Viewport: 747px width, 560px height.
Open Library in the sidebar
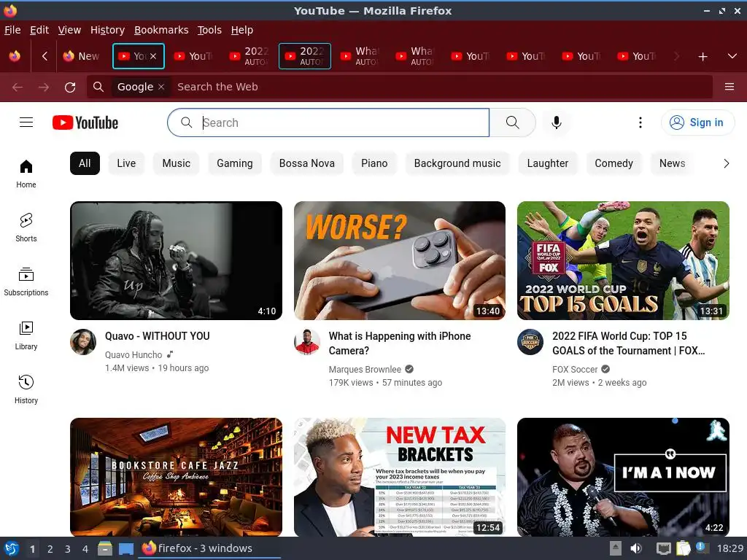click(x=26, y=335)
